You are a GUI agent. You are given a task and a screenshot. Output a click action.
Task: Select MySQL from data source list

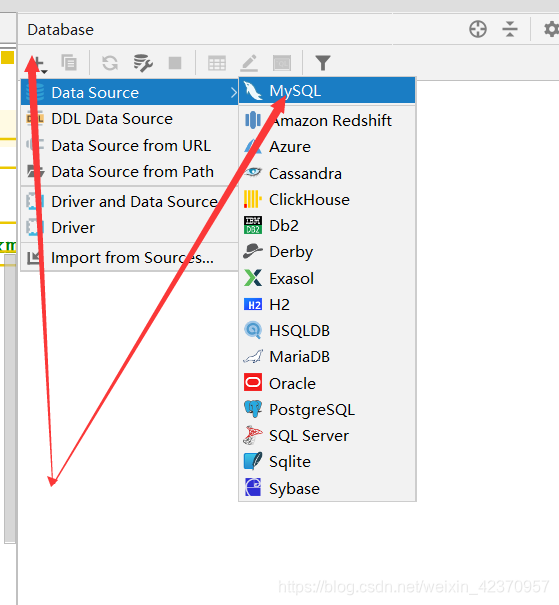(327, 91)
